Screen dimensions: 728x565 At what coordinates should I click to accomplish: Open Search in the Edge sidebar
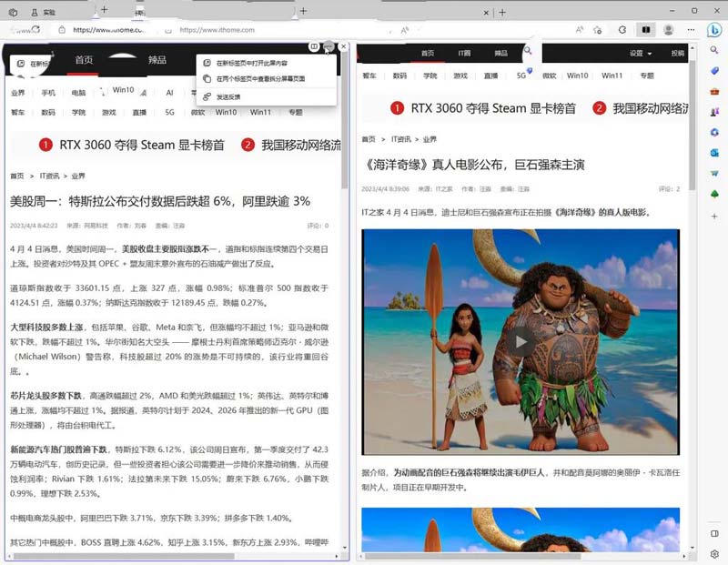point(714,50)
